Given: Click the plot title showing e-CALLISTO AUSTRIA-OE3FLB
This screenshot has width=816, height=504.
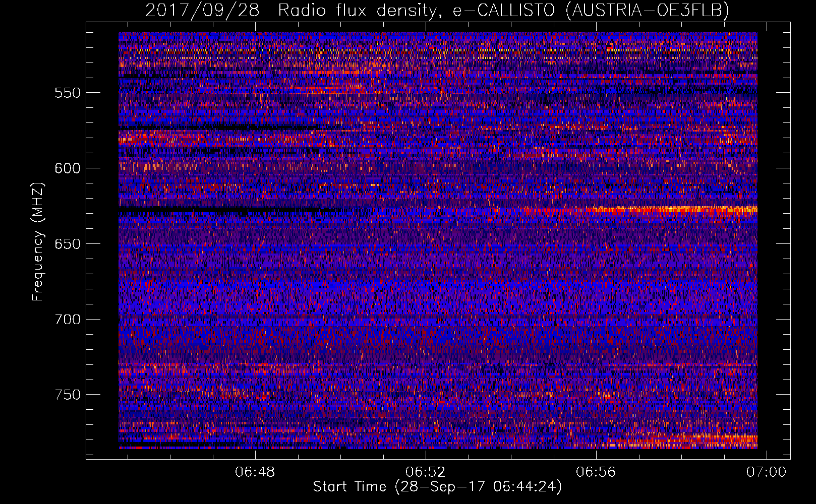Looking at the screenshot, I should (x=437, y=10).
